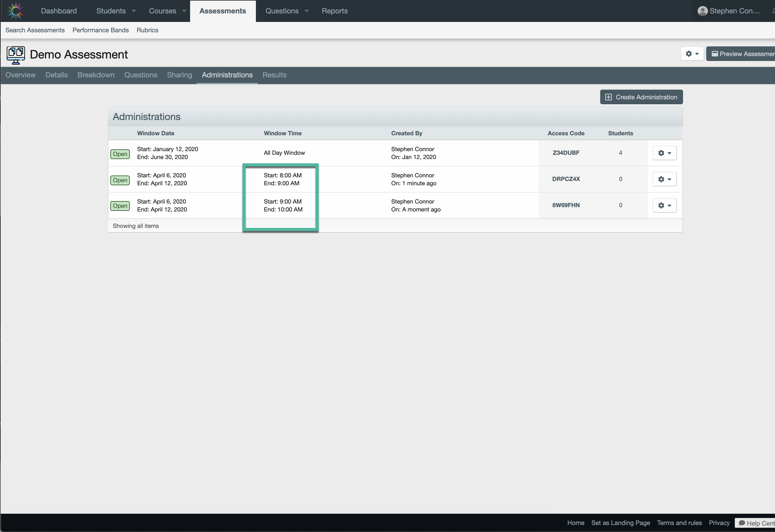Toggle Open status for April 6 8AM administration
This screenshot has height=532, width=775.
click(x=119, y=179)
